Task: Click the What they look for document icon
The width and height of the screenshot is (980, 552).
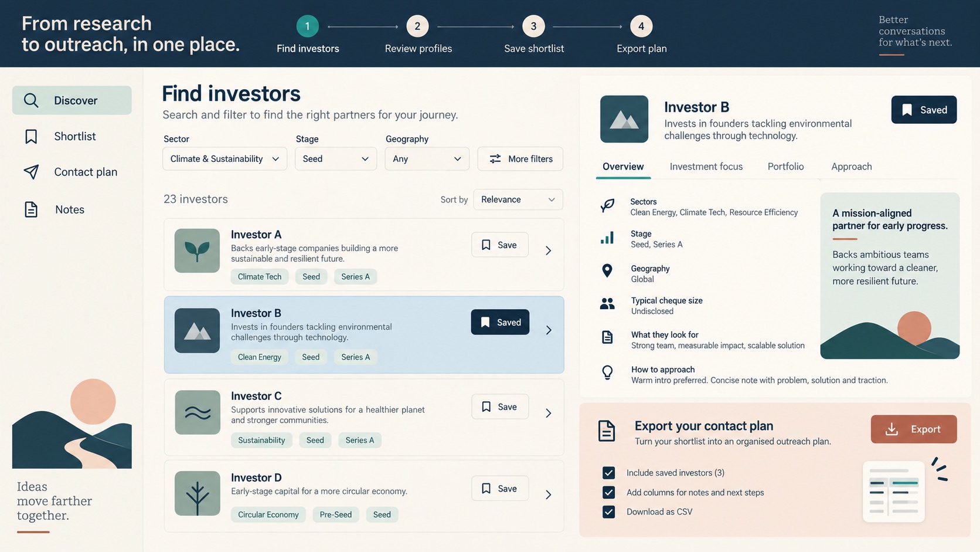Action: coord(607,337)
